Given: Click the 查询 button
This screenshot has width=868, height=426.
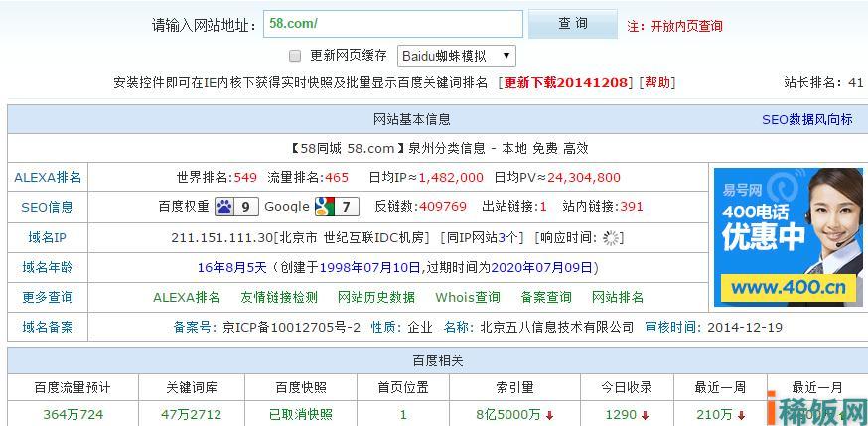Looking at the screenshot, I should coord(572,24).
